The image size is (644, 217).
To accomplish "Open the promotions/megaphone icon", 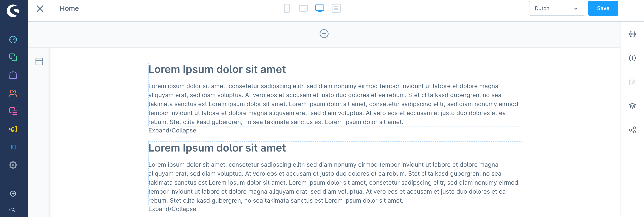I will pos(13,129).
